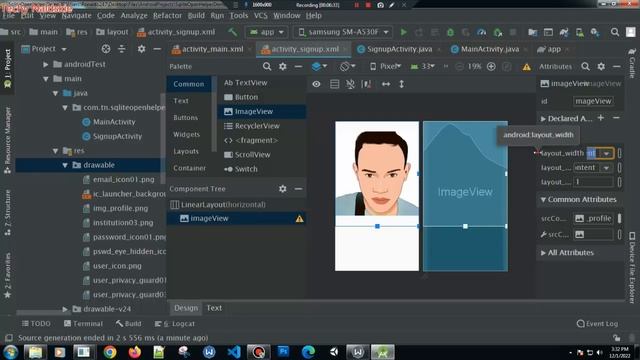The width and height of the screenshot is (640, 360).
Task: Expand Declared Attributes section
Action: [543, 119]
